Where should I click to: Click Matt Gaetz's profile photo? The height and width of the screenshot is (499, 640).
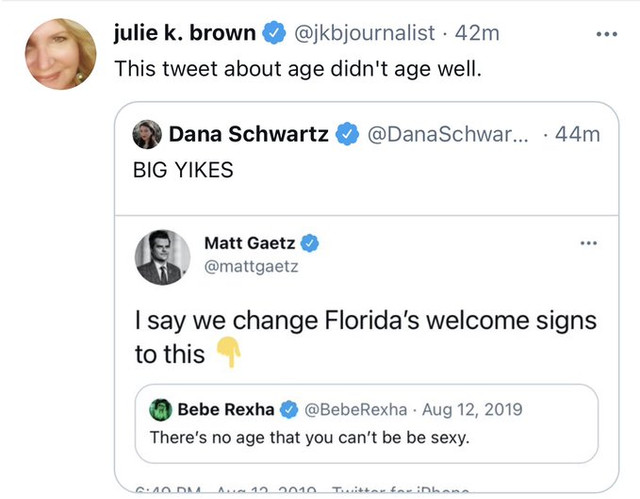162,257
